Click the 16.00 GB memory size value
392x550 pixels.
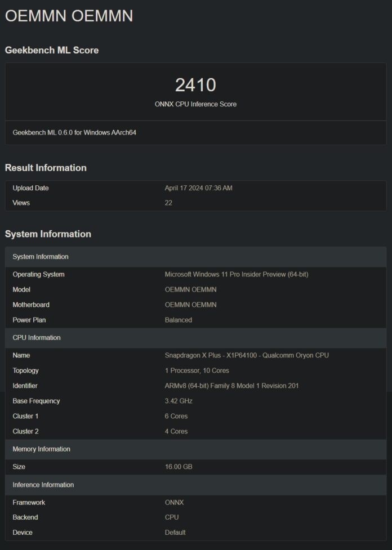tap(179, 467)
